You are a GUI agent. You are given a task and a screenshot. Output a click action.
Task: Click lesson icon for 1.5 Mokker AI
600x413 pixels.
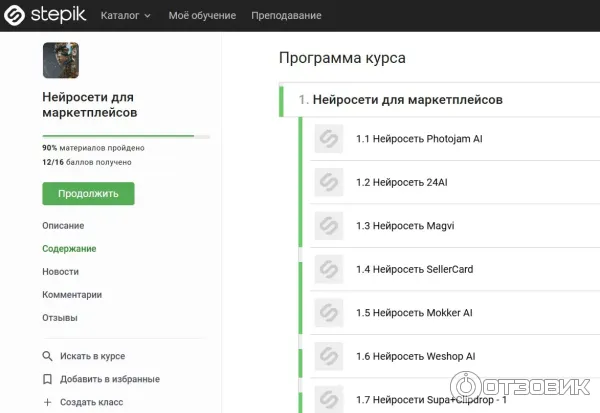coord(329,313)
